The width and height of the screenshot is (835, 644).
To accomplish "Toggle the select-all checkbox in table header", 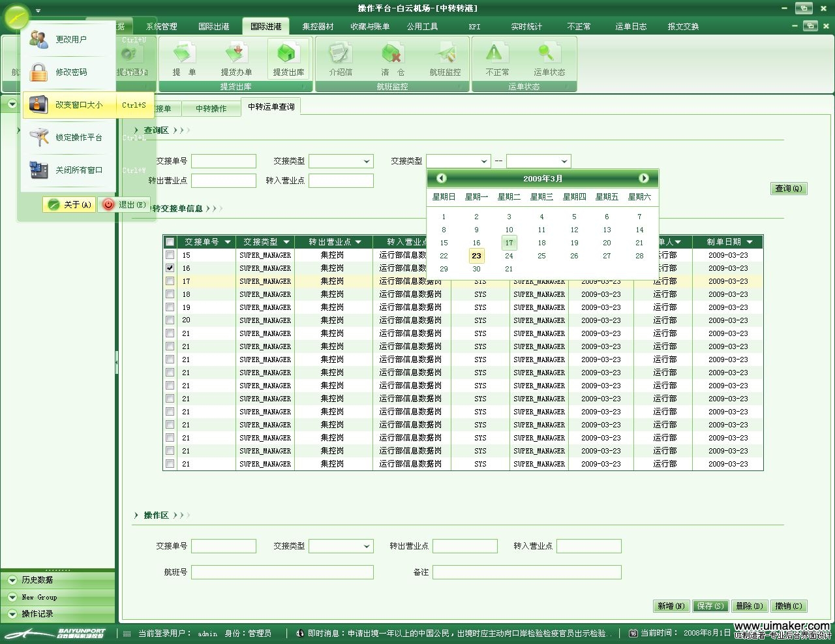I will coord(170,242).
